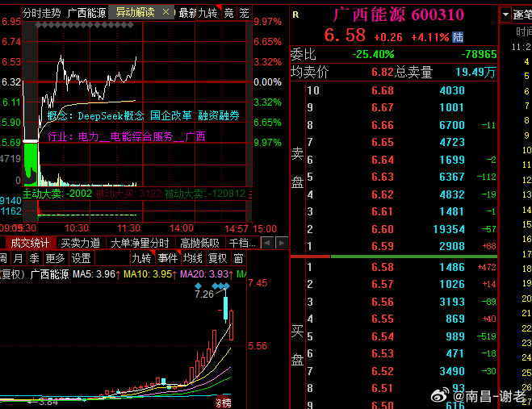Toggle the 事件 events overlay
The height and width of the screenshot is (409, 532).
[168, 258]
